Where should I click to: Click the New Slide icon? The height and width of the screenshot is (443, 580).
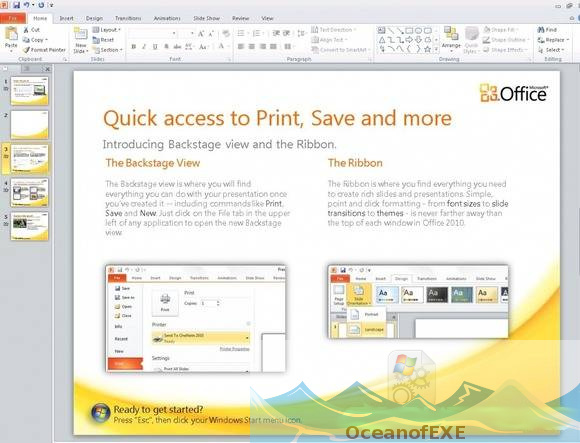[x=81, y=34]
